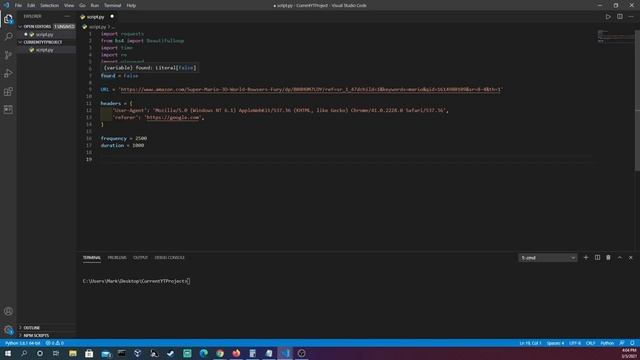Open the Run menu
The height and width of the screenshot is (360, 640).
(x=95, y=5)
